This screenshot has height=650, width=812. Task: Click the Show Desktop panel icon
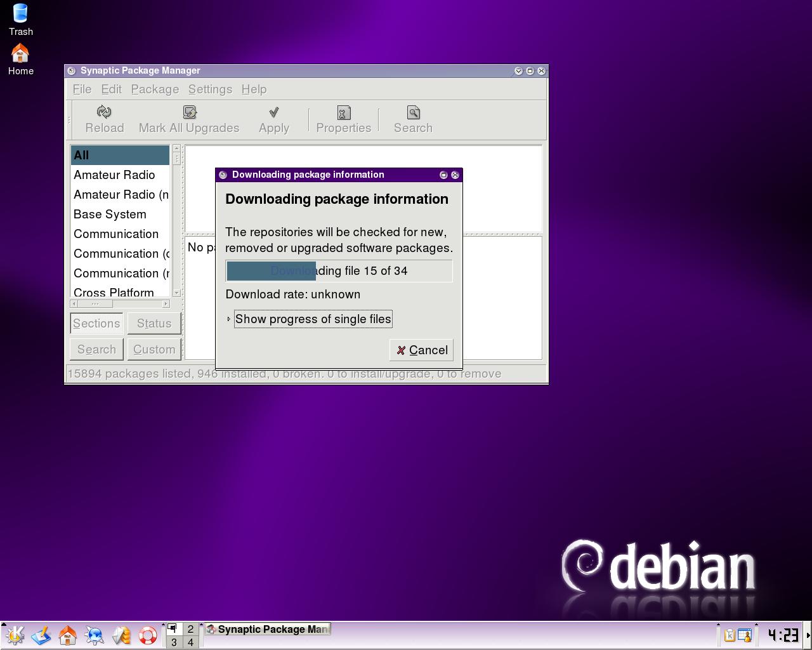41,635
